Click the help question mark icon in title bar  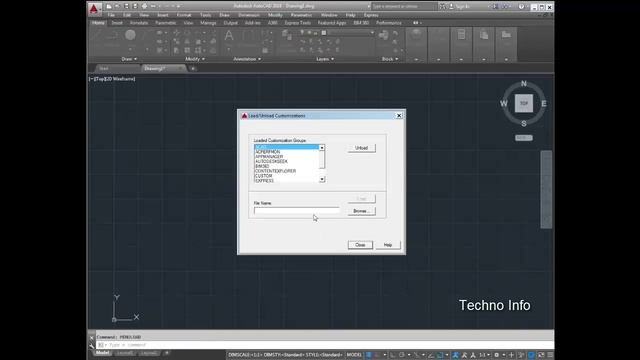click(x=521, y=7)
